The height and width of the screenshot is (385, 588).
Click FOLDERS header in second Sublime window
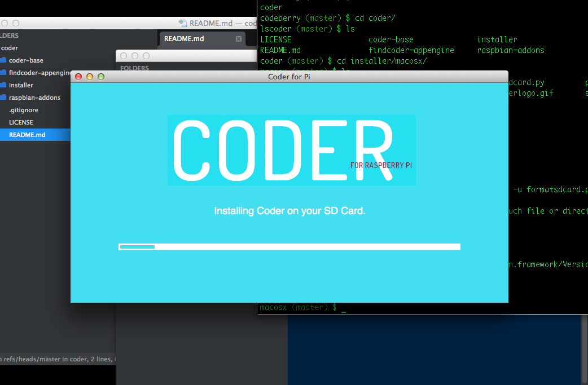[135, 68]
